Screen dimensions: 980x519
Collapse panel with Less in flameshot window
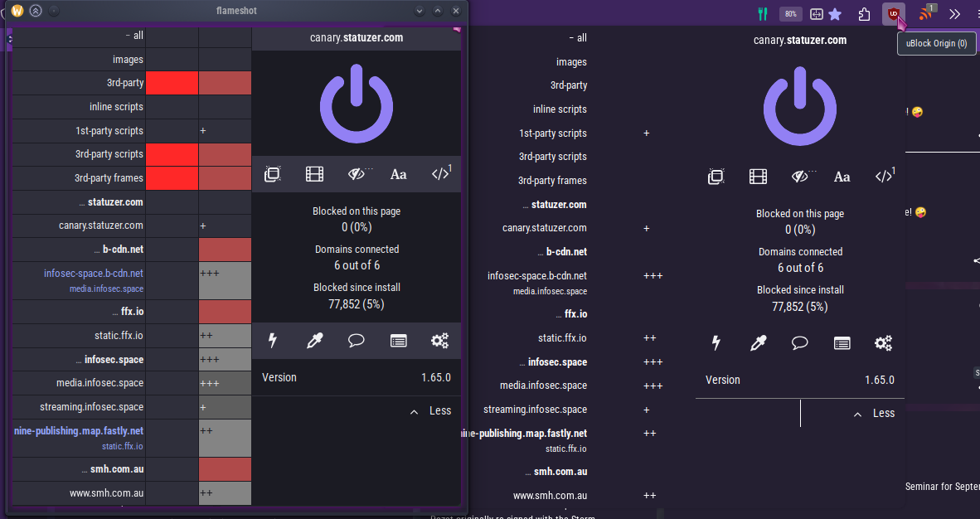point(430,411)
